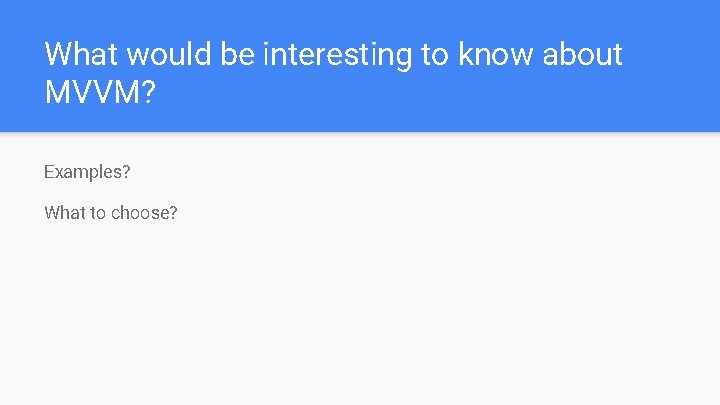Click the word "choose?" in the body

click(x=144, y=213)
